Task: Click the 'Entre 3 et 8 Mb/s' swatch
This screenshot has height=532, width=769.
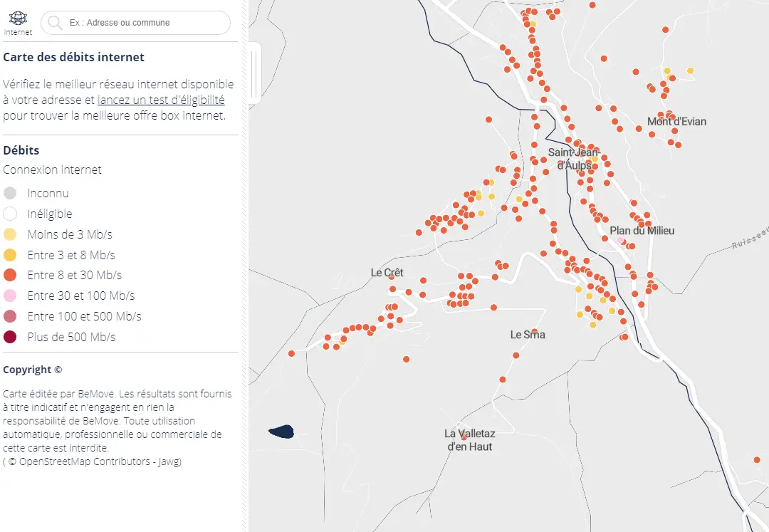Action: tap(10, 255)
